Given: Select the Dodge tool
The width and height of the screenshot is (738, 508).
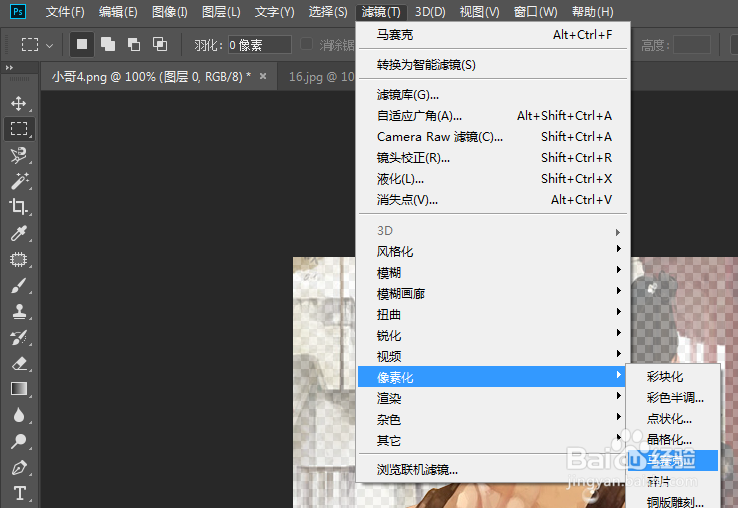Looking at the screenshot, I should [x=19, y=441].
